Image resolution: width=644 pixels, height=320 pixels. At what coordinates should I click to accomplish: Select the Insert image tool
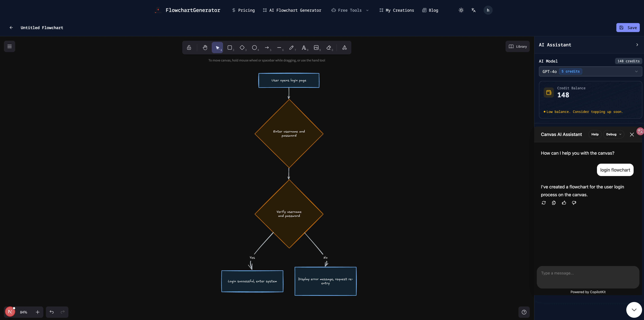tap(316, 47)
